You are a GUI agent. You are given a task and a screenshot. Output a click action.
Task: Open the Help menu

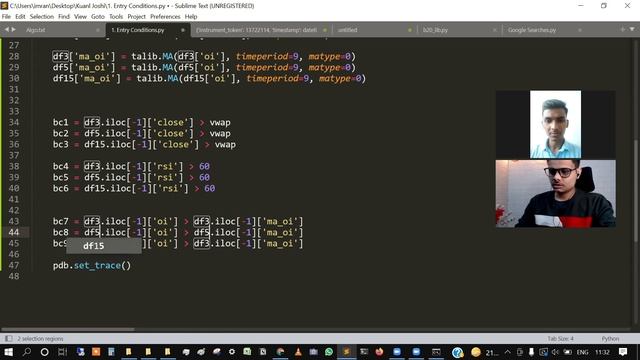[x=191, y=17]
